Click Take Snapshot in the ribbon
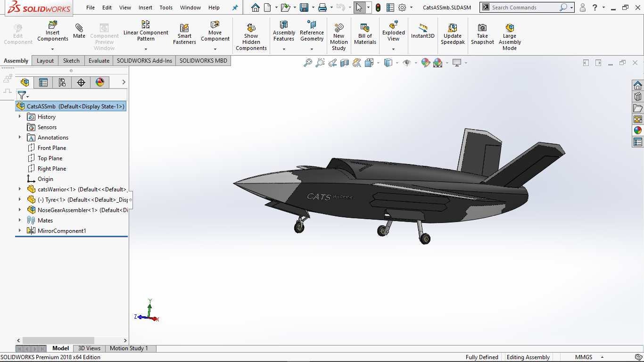Image resolution: width=644 pixels, height=362 pixels. [x=482, y=33]
